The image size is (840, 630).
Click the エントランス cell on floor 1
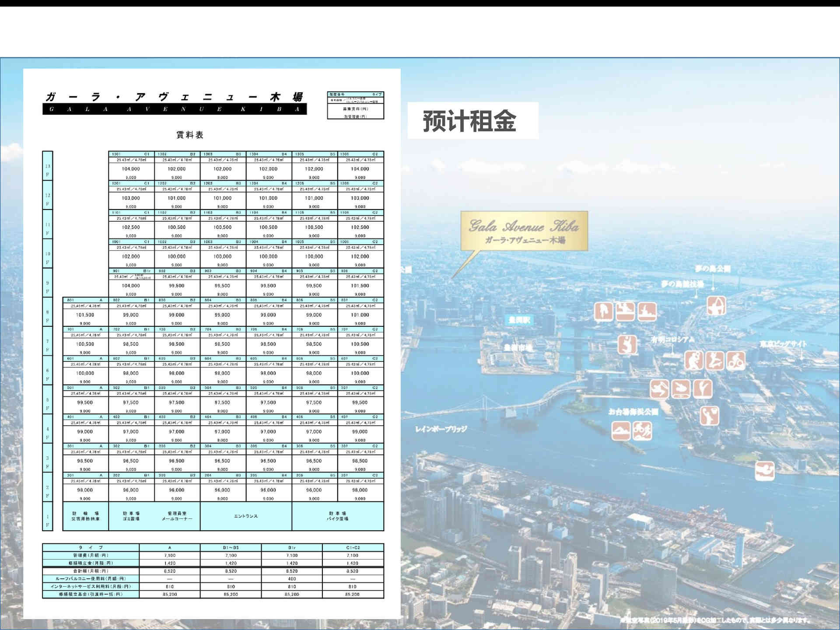pyautogui.click(x=246, y=516)
